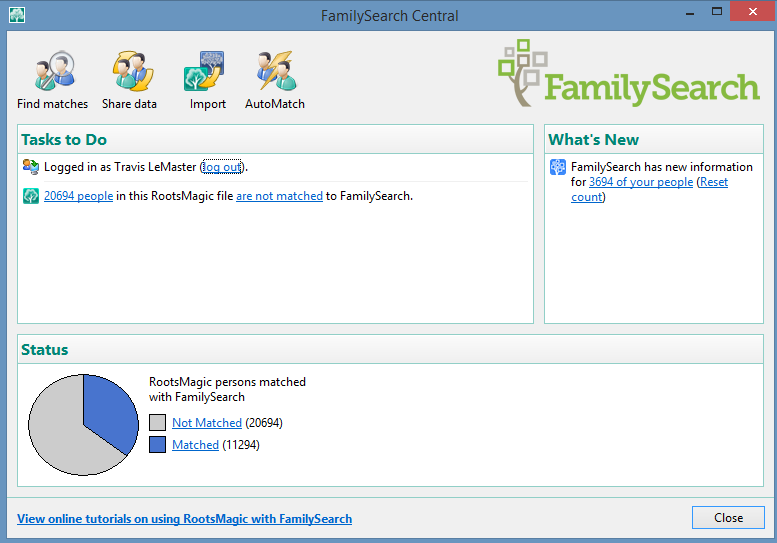
Task: Click the "What's New" heading
Action: coord(593,140)
